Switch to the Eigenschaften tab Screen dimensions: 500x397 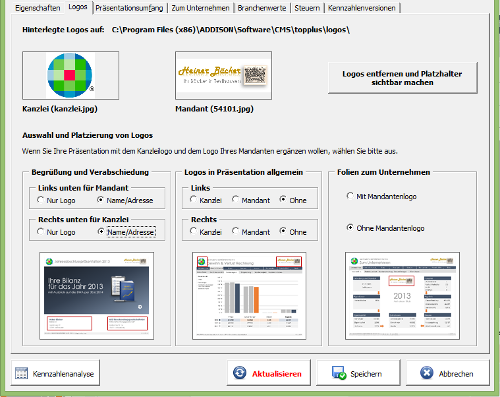pyautogui.click(x=38, y=8)
